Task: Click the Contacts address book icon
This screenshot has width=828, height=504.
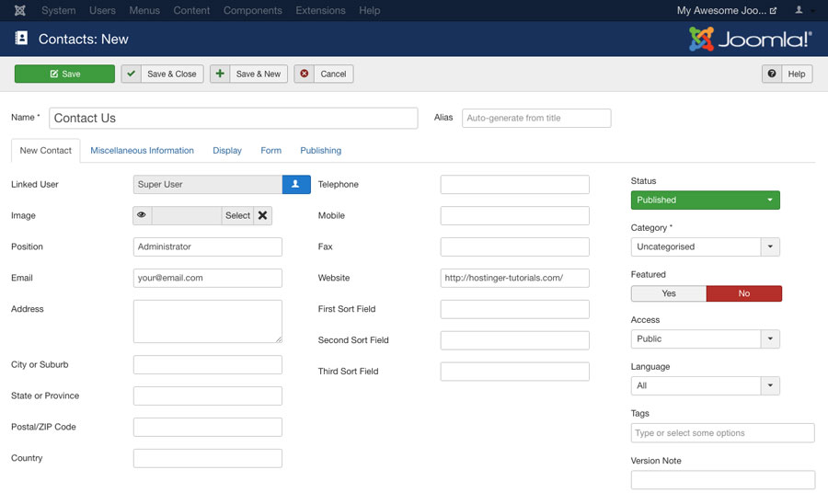Action: click(x=21, y=38)
